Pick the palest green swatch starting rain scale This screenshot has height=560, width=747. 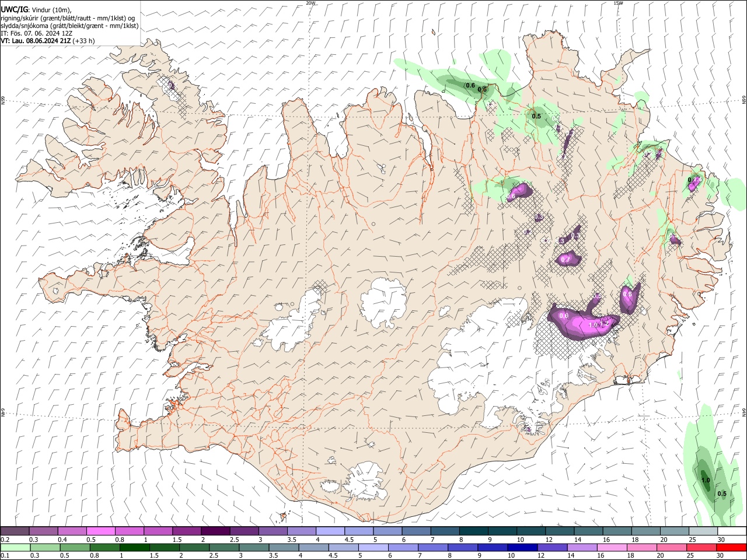[x=15, y=547]
